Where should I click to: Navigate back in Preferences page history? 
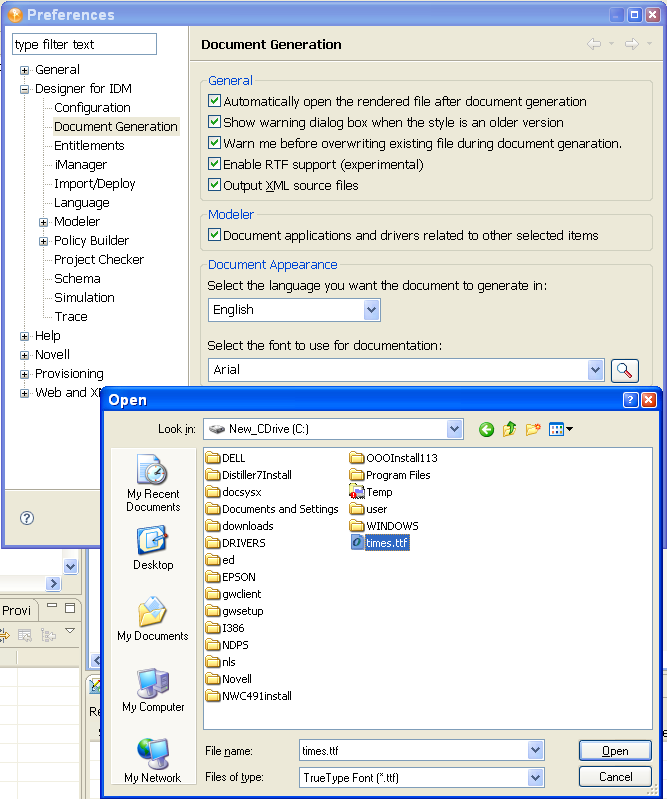coord(594,44)
